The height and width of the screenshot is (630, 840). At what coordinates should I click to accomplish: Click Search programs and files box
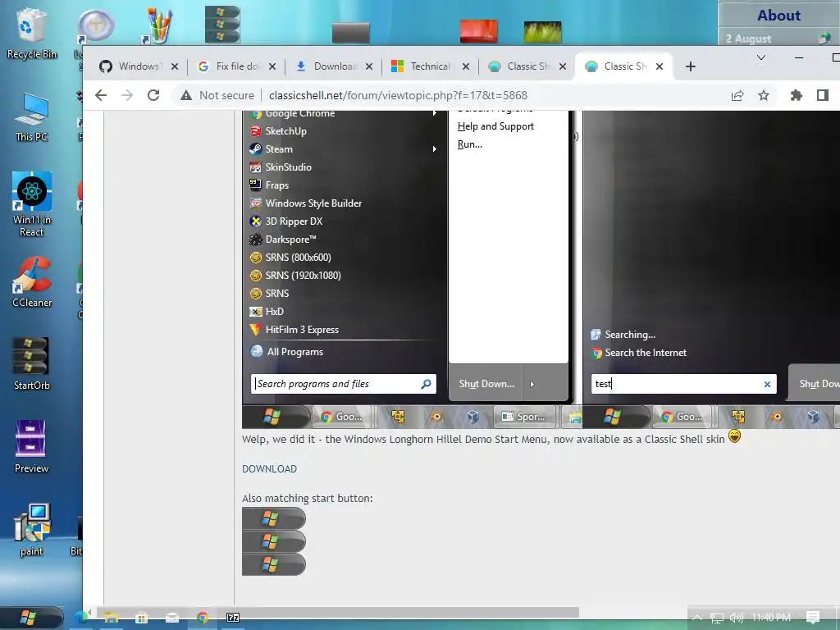[x=344, y=384]
